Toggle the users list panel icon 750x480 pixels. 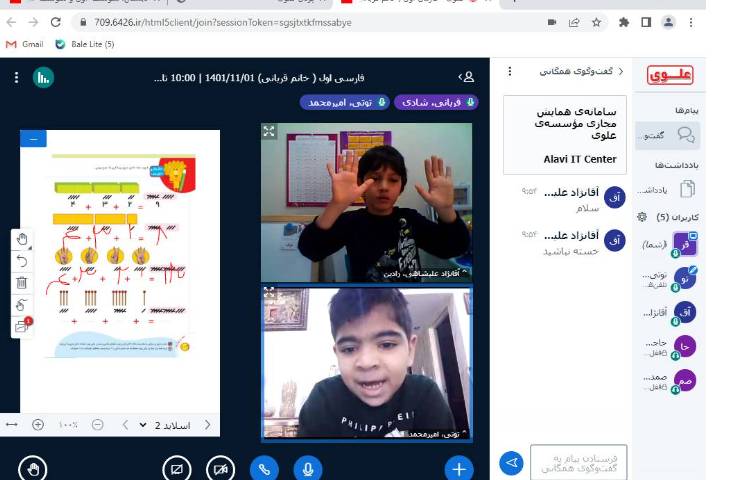(x=466, y=76)
